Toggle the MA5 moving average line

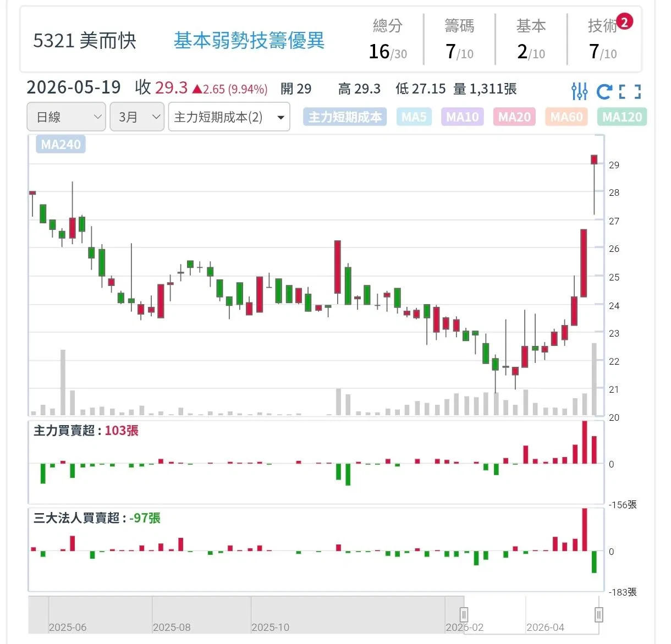[x=414, y=117]
